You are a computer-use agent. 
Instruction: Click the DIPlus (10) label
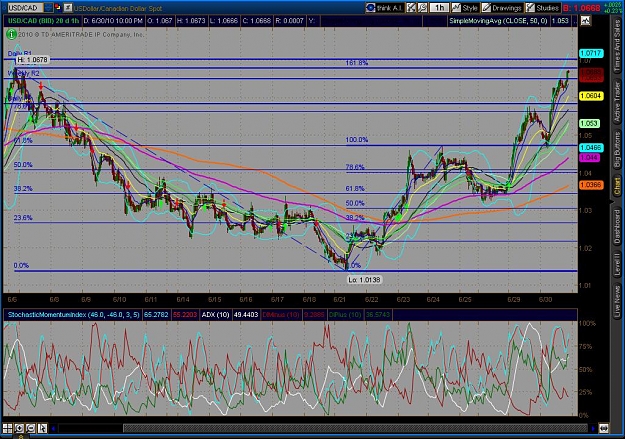click(345, 315)
